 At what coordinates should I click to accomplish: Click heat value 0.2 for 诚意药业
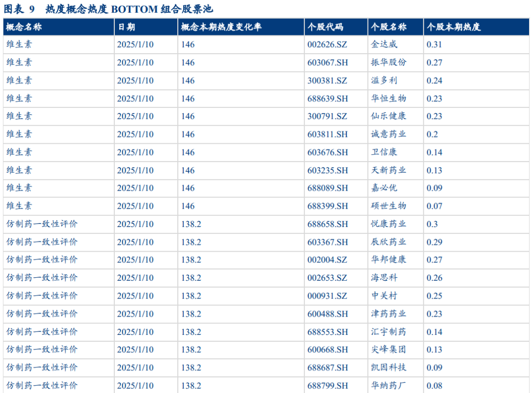click(432, 134)
